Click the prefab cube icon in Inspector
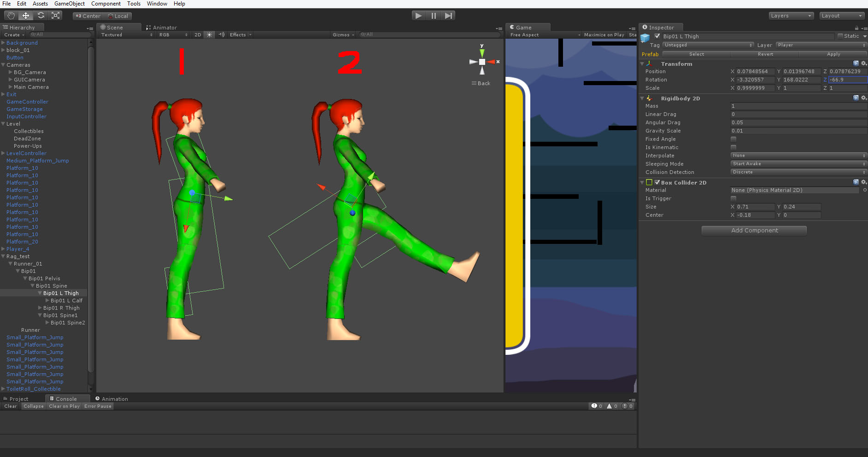 [x=645, y=38]
